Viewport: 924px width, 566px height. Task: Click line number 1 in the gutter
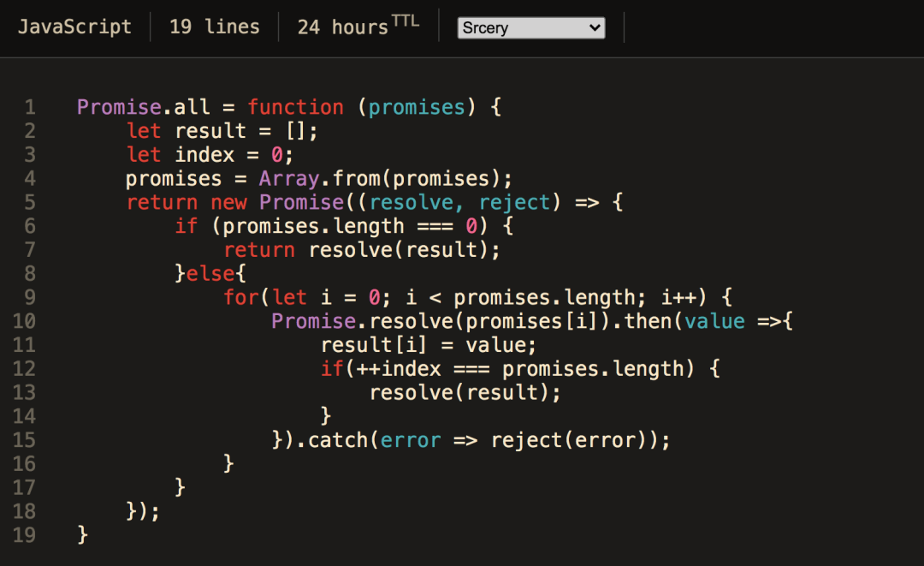pos(30,107)
